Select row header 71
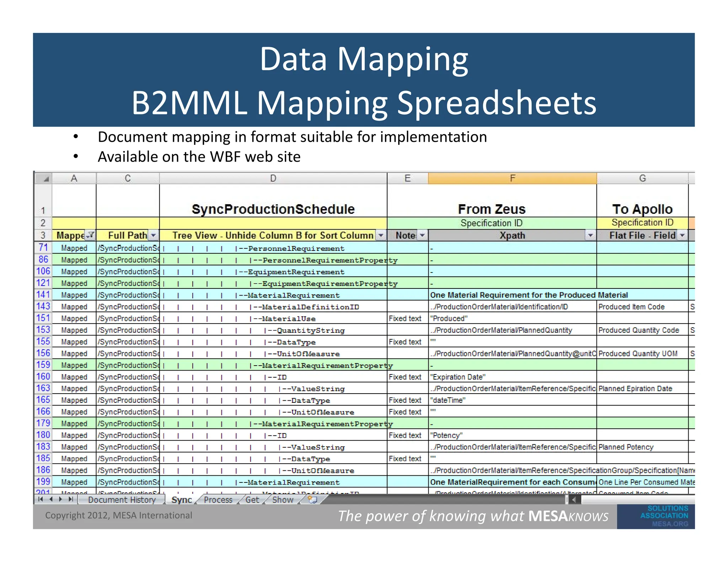This screenshot has height=562, width=728. point(43,247)
